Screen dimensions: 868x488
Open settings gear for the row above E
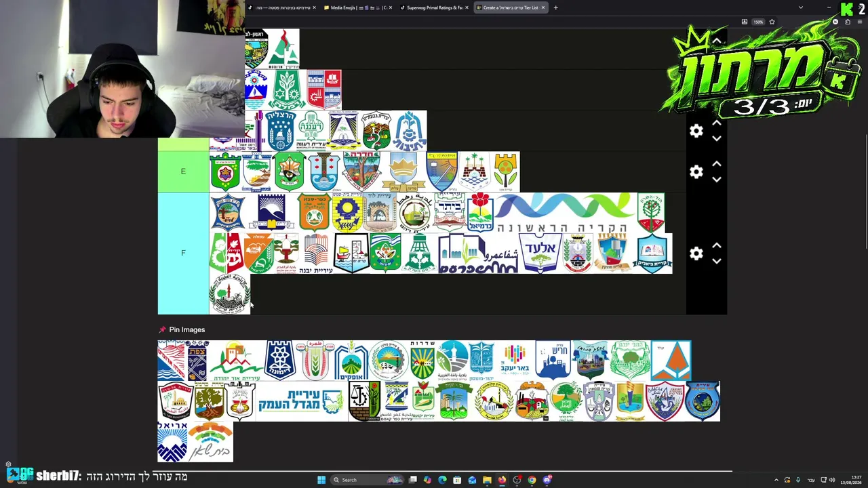pos(696,131)
